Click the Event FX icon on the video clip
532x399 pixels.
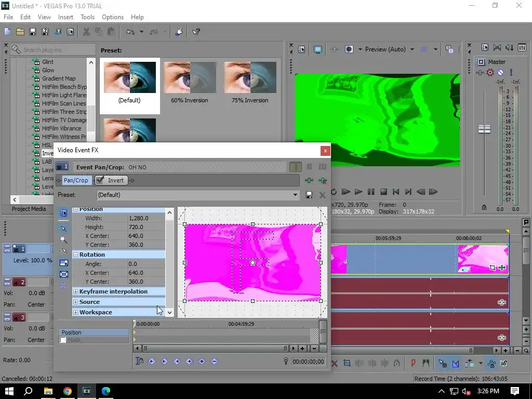coord(502,268)
